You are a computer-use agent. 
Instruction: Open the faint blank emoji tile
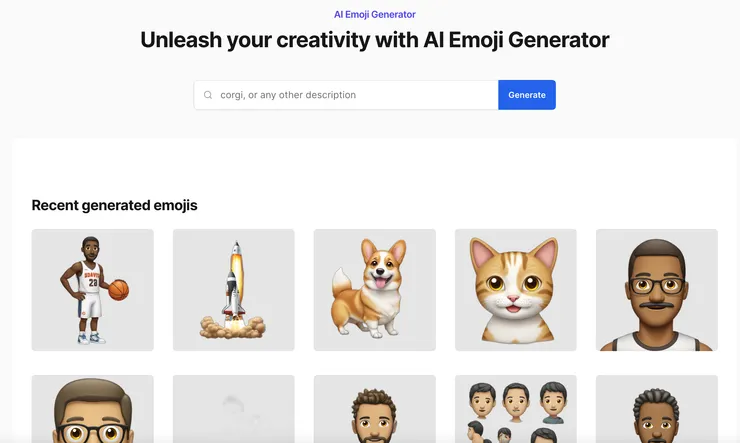(x=234, y=409)
